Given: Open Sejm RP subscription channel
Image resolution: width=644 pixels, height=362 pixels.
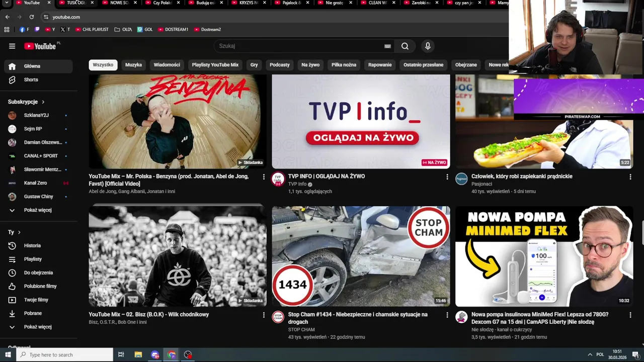Looking at the screenshot, I should (x=38, y=129).
